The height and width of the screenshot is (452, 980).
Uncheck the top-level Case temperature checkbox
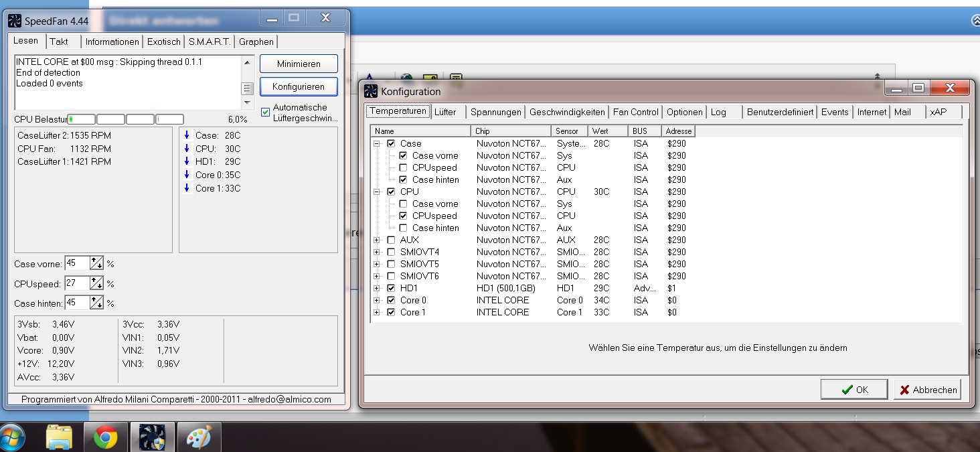(x=391, y=143)
